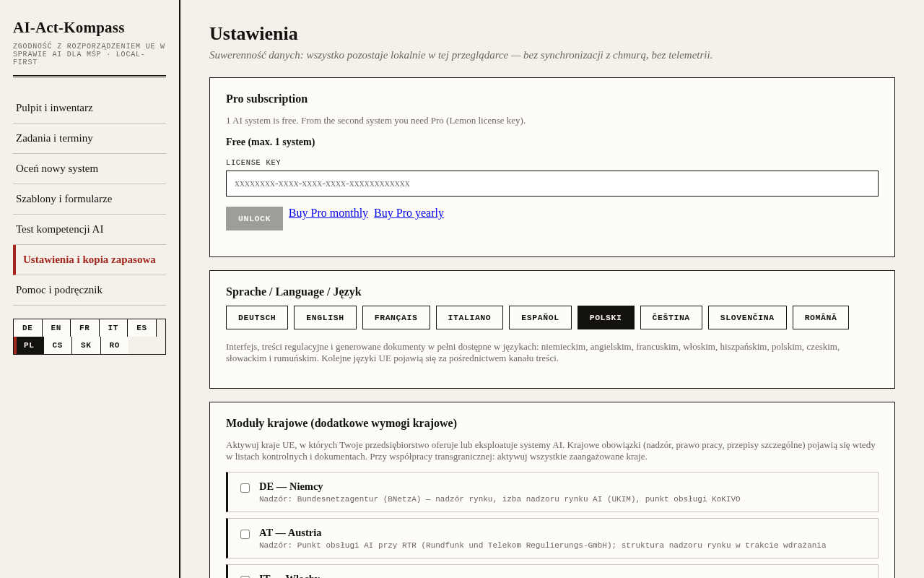Viewport: 924px width, 578px height.
Task: Select Ustawienia i kopia zapasowa
Action: point(90,259)
